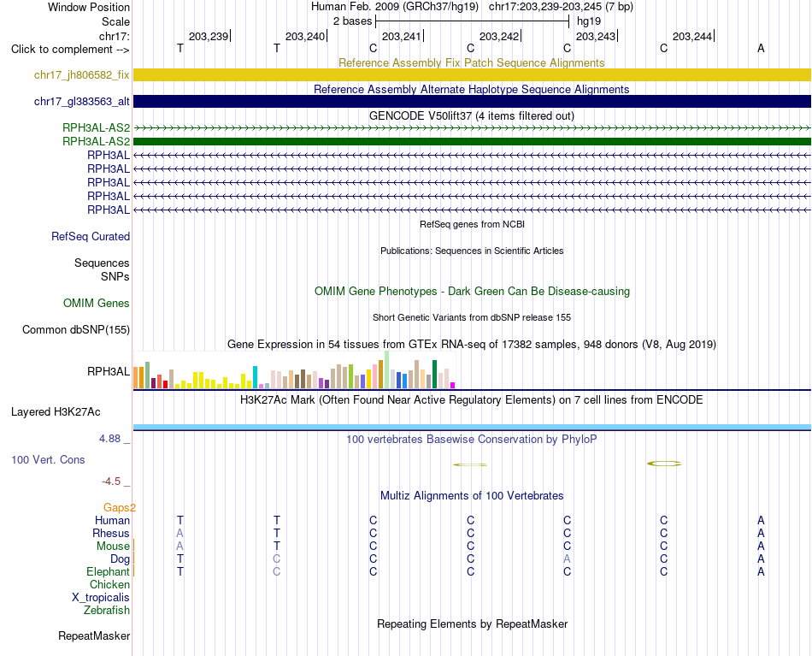Click the H3K27Ac Mark ENCODE track title
Viewport: 812px width, 656px height.
click(x=472, y=400)
